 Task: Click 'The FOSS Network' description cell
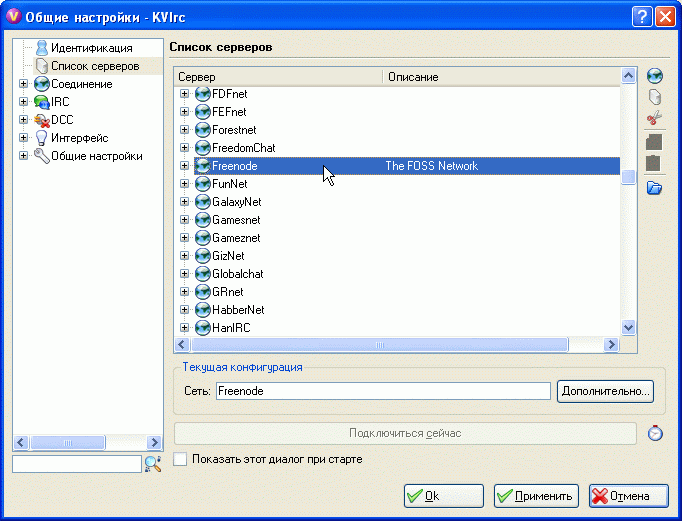click(431, 166)
